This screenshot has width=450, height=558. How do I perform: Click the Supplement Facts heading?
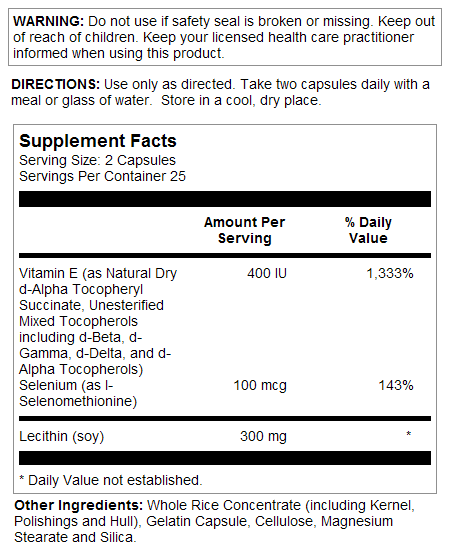point(98,141)
